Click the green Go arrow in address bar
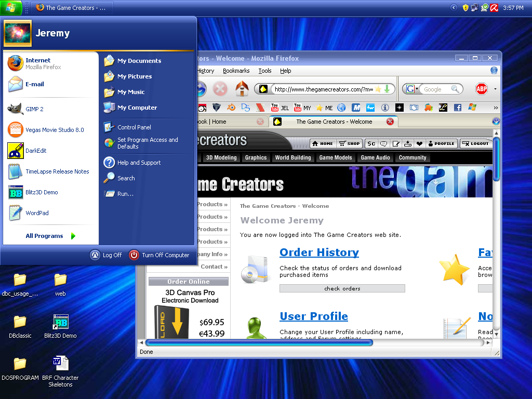The image size is (532, 399). (387, 89)
